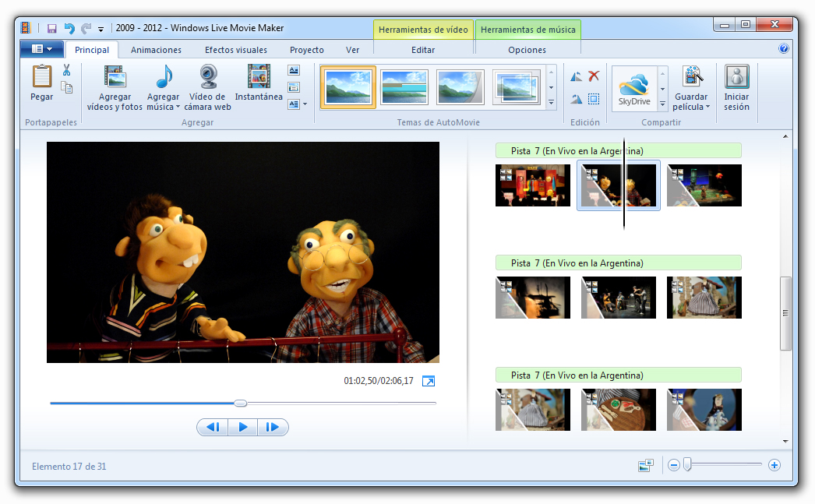Viewport: 815px width, 504px height.
Task: Click the scissors Cut icon
Action: point(67,71)
